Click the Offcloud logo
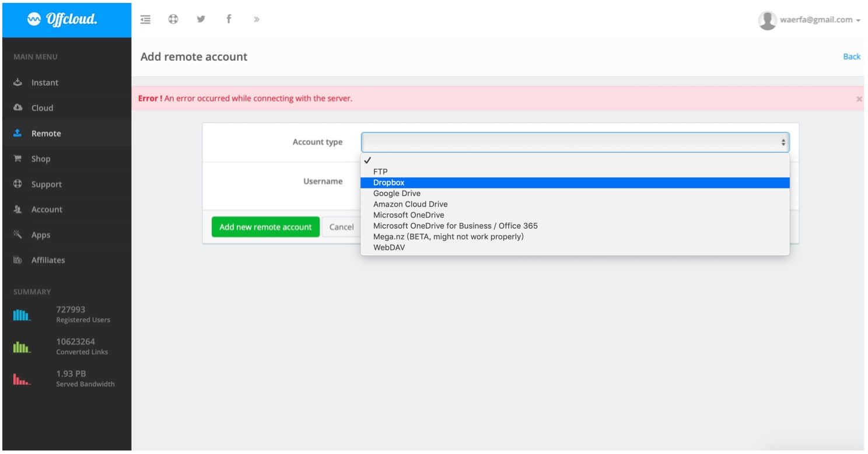This screenshot has width=868, height=454. point(62,19)
